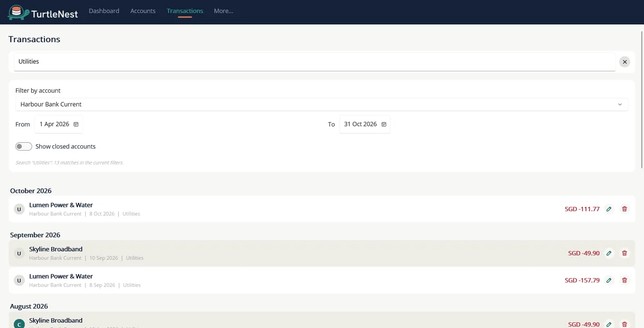644x328 pixels.
Task: Click the Show closed accounts label
Action: click(65, 146)
